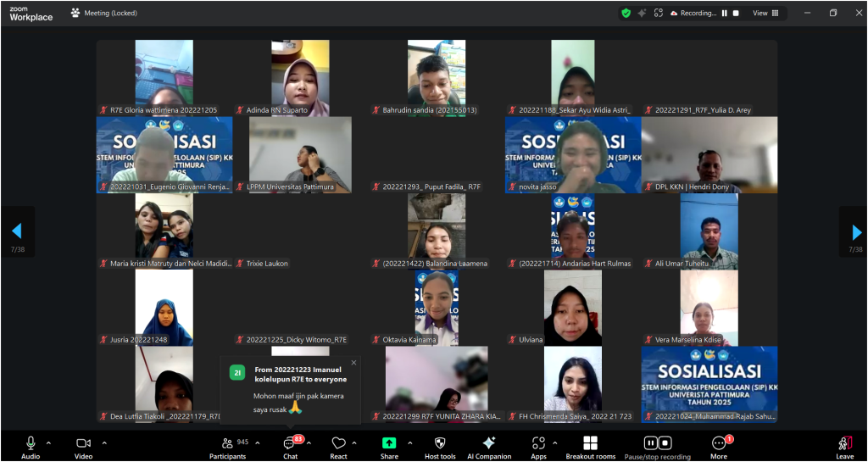Open the React heart icon

pos(338,447)
